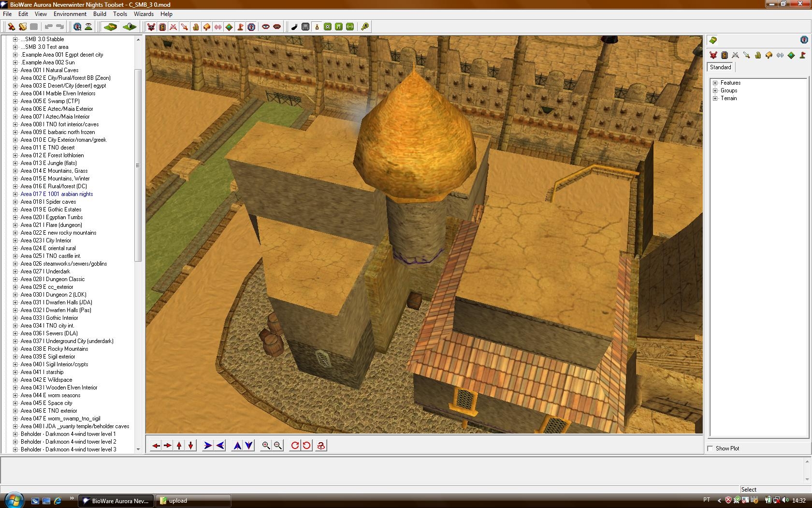Viewport: 812px width, 508px height.
Task: Enable the Show Plot checkbox
Action: (x=710, y=448)
